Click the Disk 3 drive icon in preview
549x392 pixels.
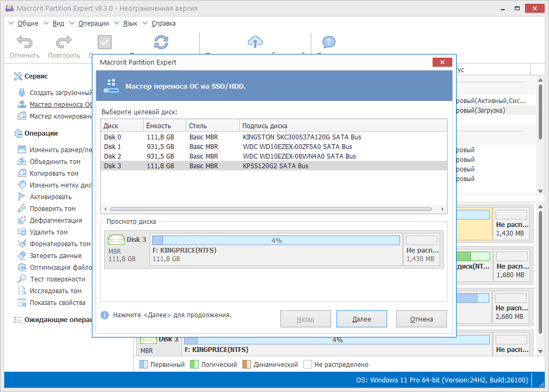[116, 240]
